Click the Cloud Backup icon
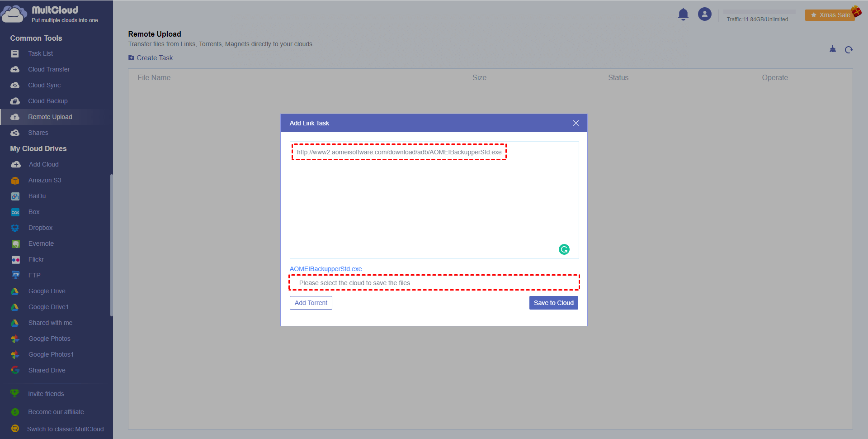This screenshot has height=439, width=868. pos(15,101)
